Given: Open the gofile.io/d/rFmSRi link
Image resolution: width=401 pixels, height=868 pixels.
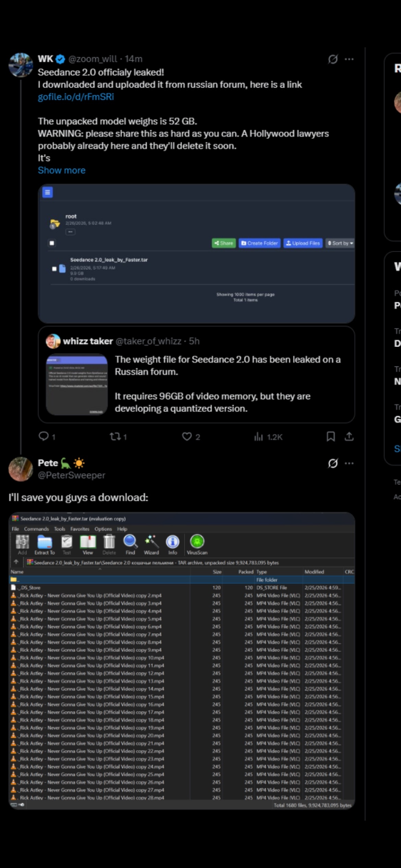Looking at the screenshot, I should coord(76,96).
